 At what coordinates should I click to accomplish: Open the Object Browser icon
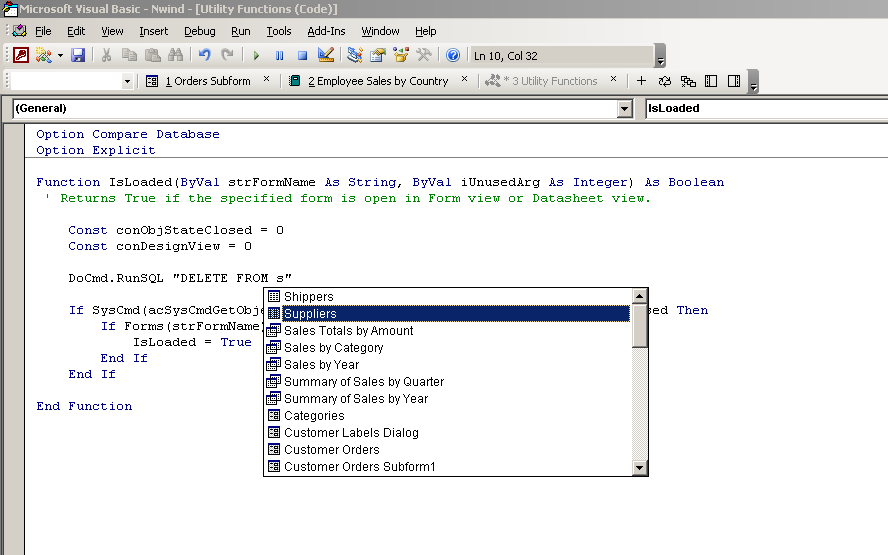coord(401,55)
